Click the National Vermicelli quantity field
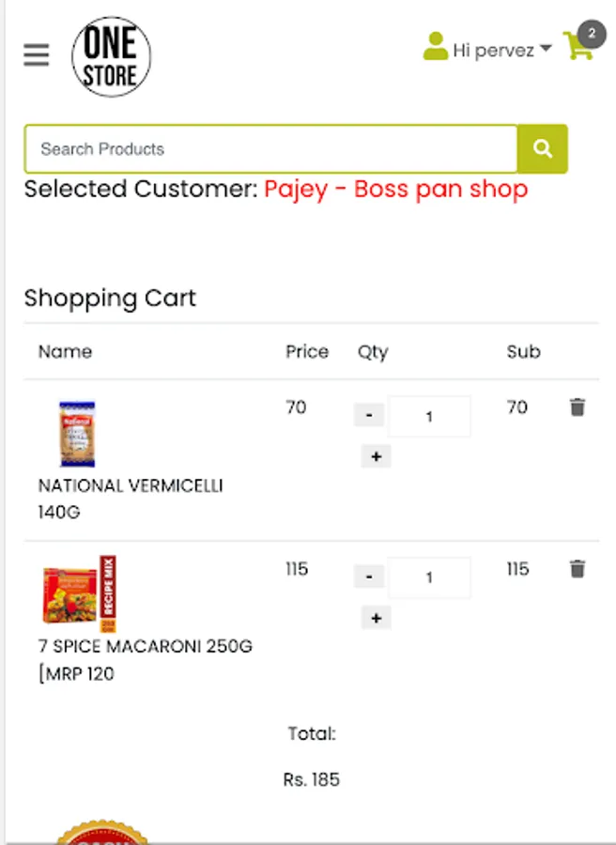This screenshot has height=845, width=616. (x=429, y=416)
